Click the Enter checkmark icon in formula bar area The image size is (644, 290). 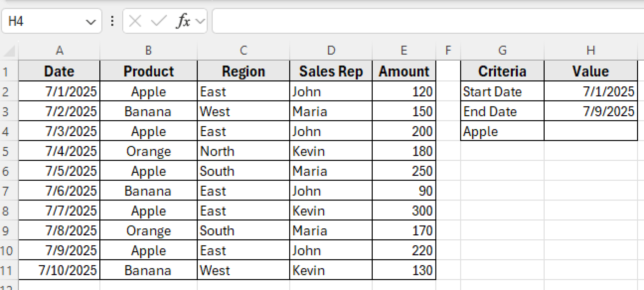coord(159,21)
